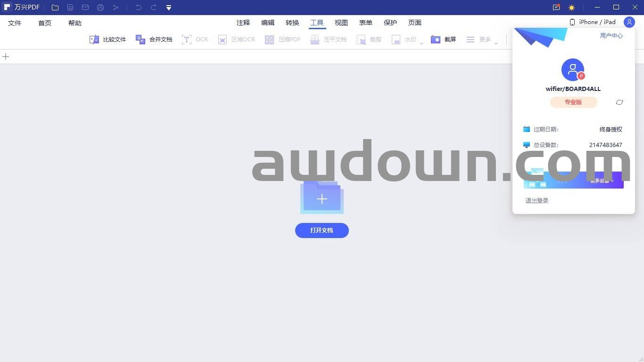Switch to the Convert (转换) tab
Image resolution: width=644 pixels, height=362 pixels.
click(292, 23)
